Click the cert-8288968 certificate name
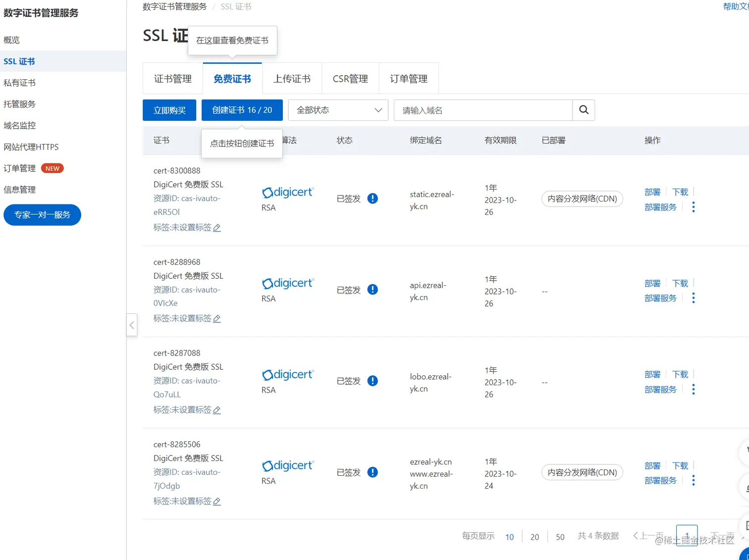Image resolution: width=749 pixels, height=560 pixels. click(177, 262)
